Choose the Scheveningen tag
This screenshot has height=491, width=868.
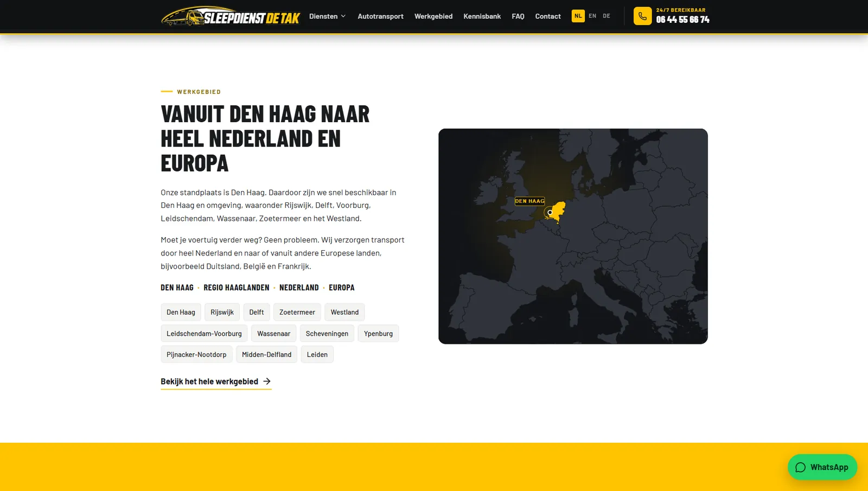click(x=327, y=333)
